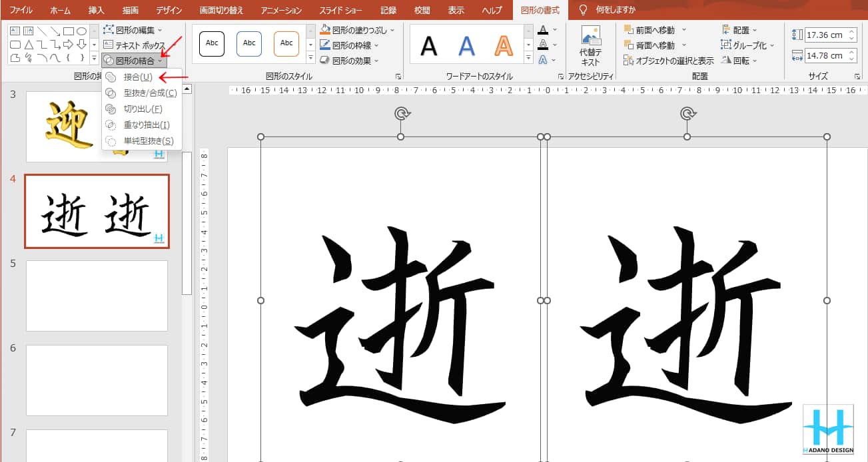
Task: Open the グループ化 group dropdown
Action: click(x=771, y=45)
